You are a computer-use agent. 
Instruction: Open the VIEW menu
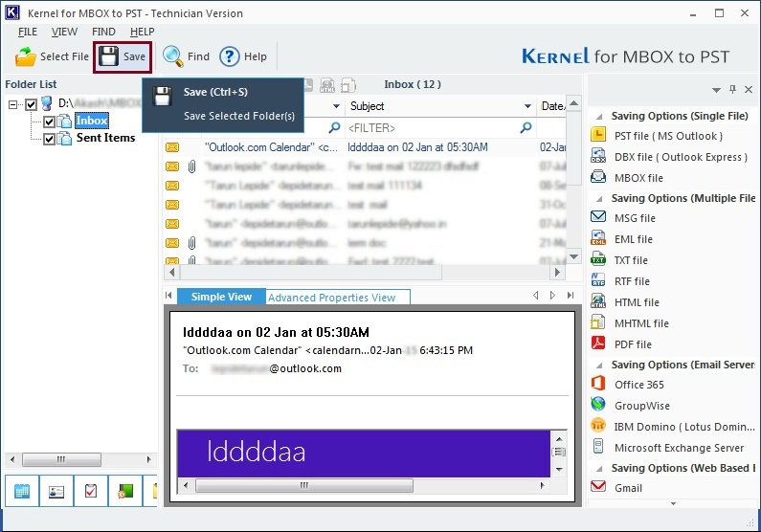click(64, 32)
